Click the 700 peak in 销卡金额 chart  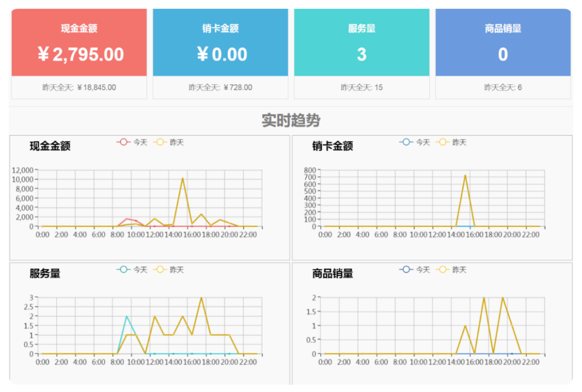[x=465, y=175]
